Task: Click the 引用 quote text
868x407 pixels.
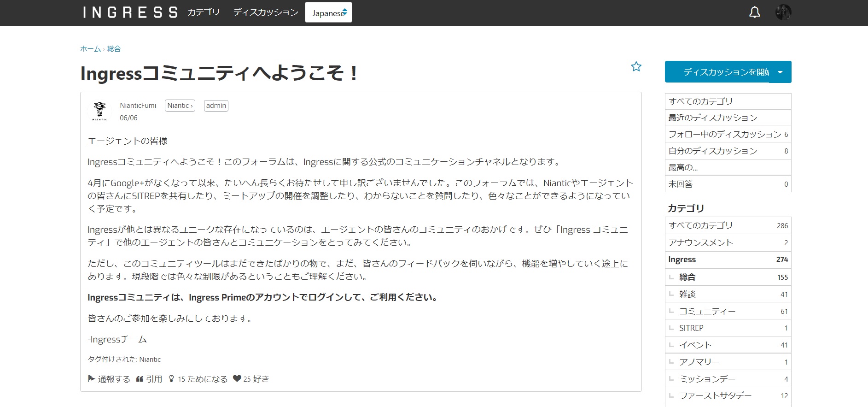Action: point(154,379)
